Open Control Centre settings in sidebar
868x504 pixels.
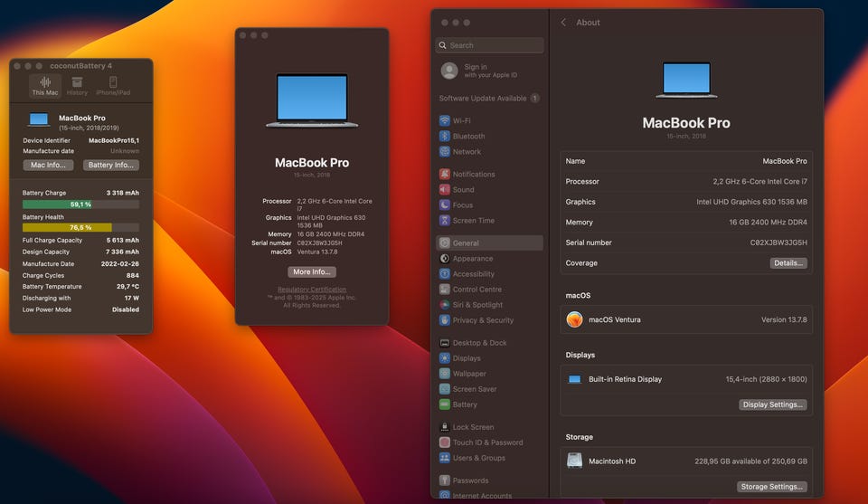489,290
